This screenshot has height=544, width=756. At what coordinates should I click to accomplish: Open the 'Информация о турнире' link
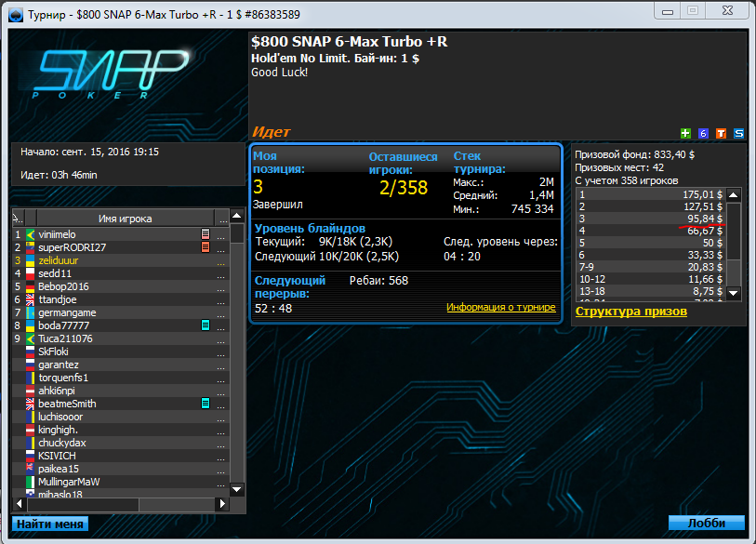click(x=501, y=307)
